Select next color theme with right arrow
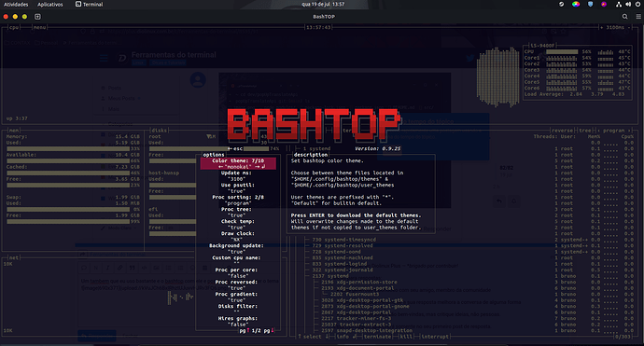 [x=260, y=167]
